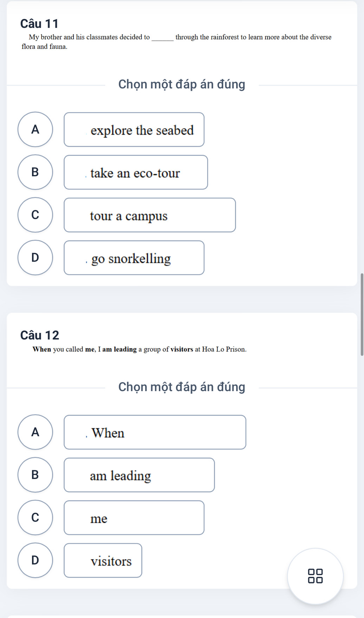
Task: Click the blank in Câu 11 sentence
Action: 162,38
